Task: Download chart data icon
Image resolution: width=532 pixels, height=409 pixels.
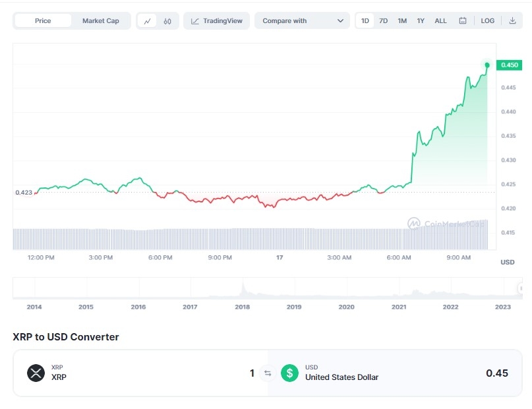Action: (x=512, y=20)
